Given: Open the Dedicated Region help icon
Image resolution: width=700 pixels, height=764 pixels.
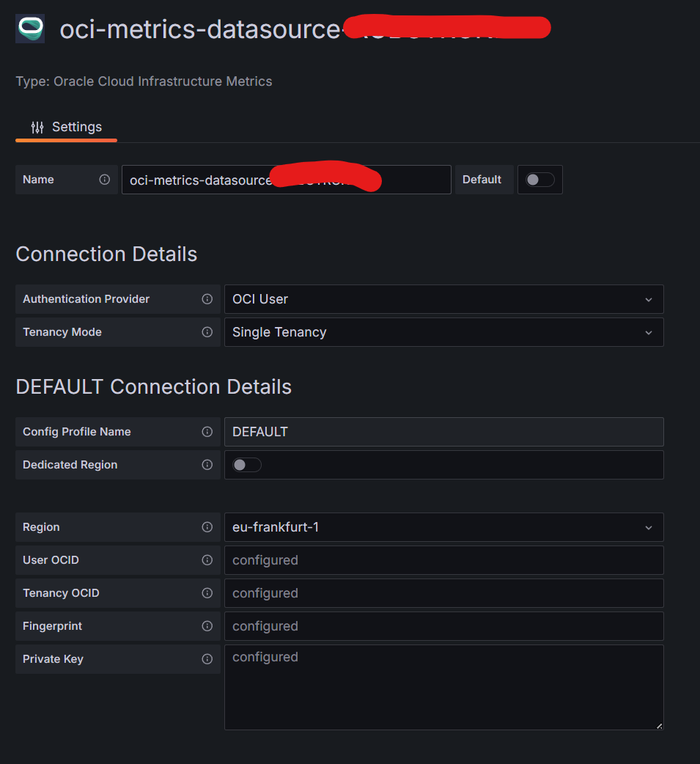Looking at the screenshot, I should pos(207,465).
